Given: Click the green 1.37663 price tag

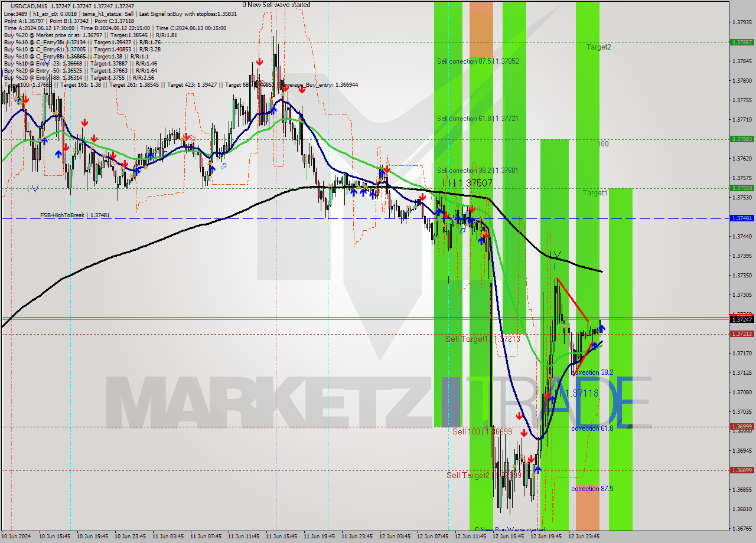Looking at the screenshot, I should pos(741,139).
